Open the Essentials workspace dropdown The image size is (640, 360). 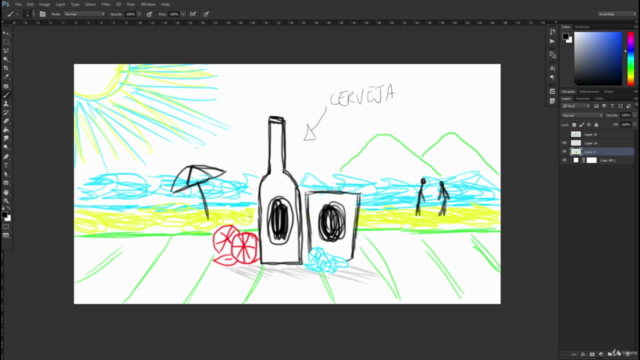coord(617,14)
